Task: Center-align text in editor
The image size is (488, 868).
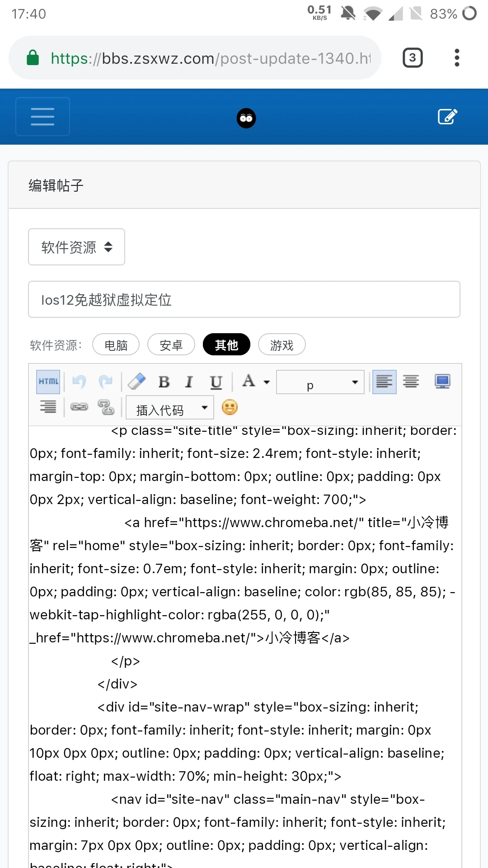Action: pos(411,382)
